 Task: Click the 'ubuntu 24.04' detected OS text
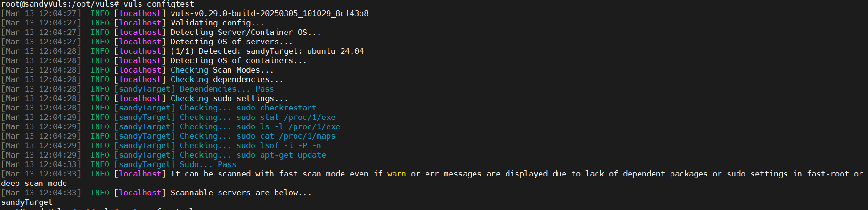click(335, 51)
